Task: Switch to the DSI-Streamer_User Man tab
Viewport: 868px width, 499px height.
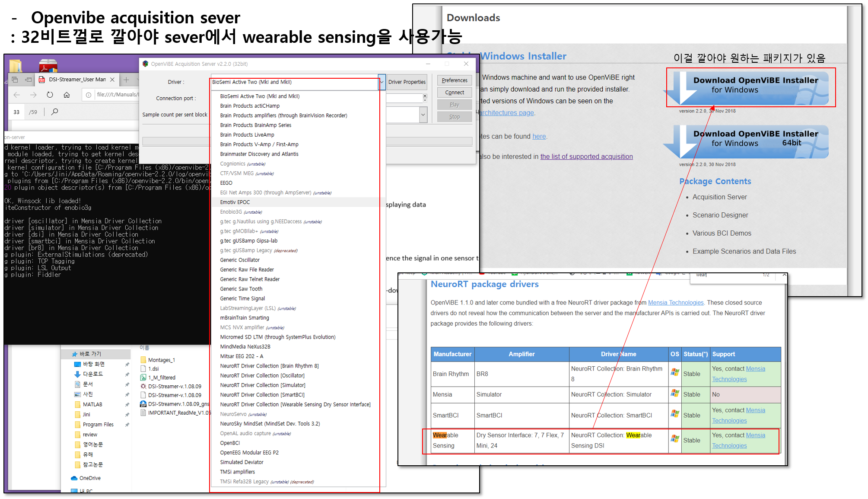Action: 77,80
